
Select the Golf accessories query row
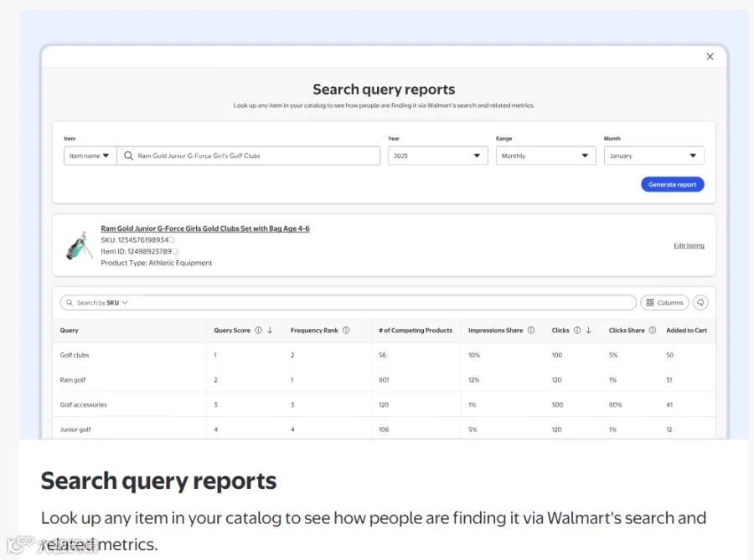click(384, 405)
